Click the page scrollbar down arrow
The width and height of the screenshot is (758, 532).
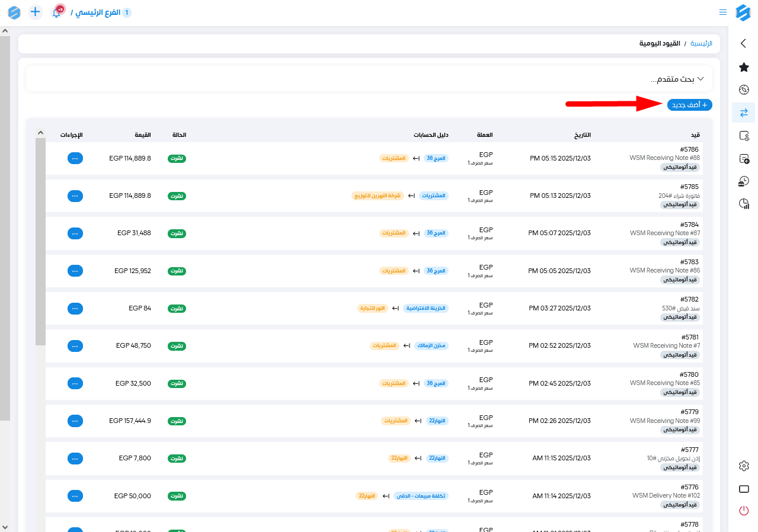point(5,527)
